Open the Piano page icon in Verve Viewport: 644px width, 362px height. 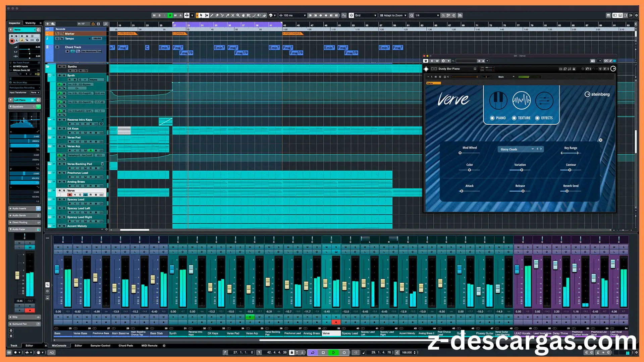point(498,100)
